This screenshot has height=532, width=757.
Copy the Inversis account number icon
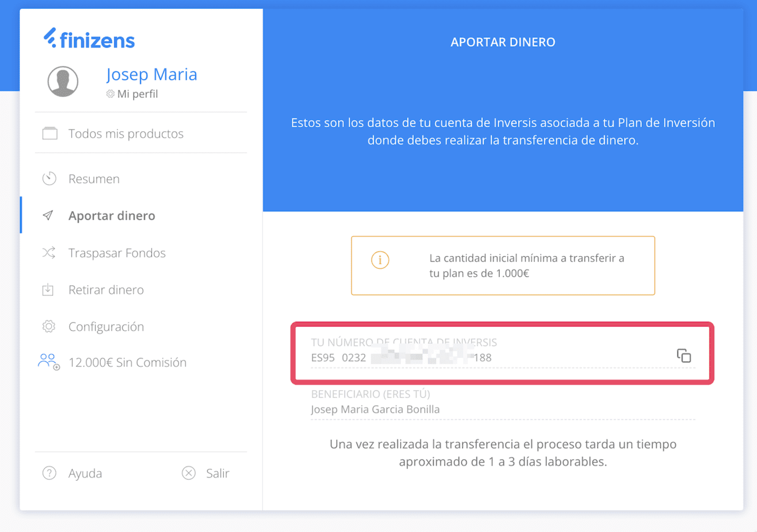coord(683,356)
